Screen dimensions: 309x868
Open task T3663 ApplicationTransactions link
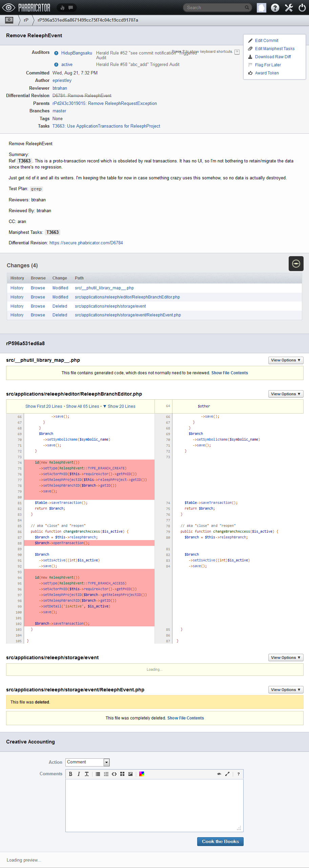pos(106,126)
